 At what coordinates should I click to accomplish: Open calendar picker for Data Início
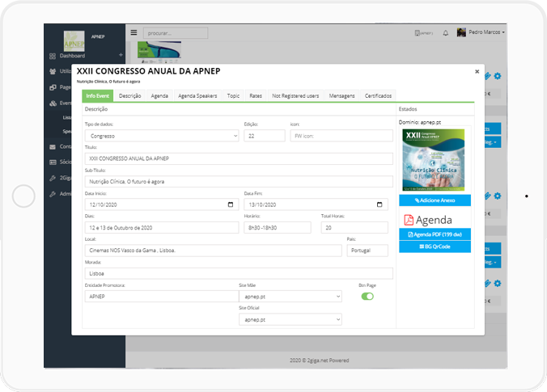tap(231, 204)
